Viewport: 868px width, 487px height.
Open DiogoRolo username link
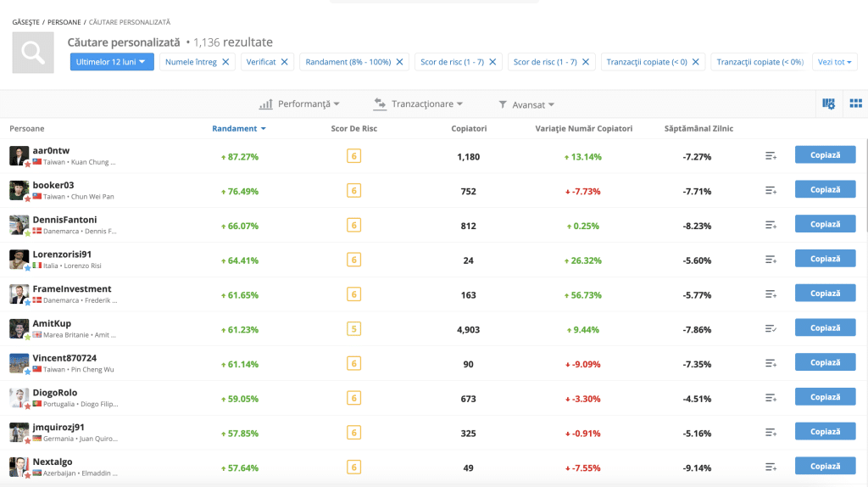55,393
